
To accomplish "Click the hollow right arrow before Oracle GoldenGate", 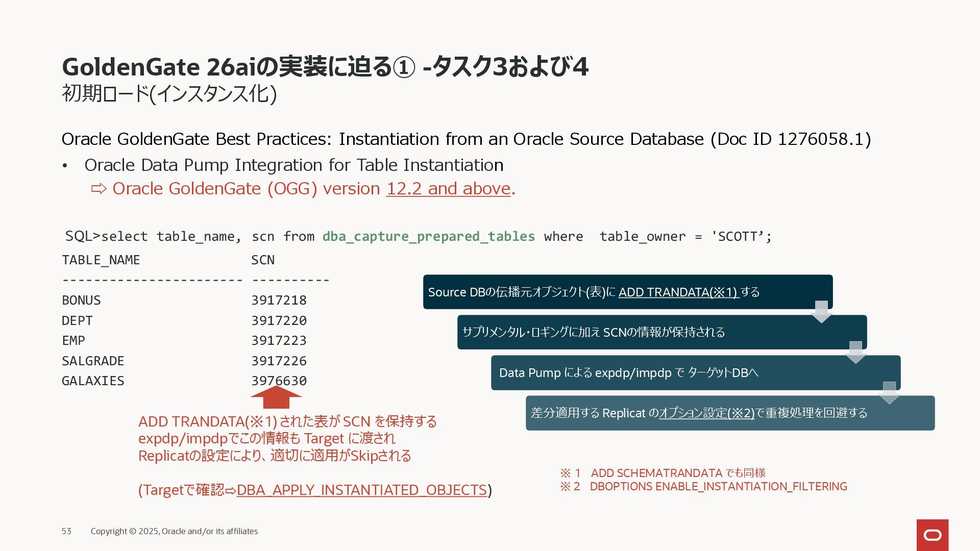I will point(99,189).
